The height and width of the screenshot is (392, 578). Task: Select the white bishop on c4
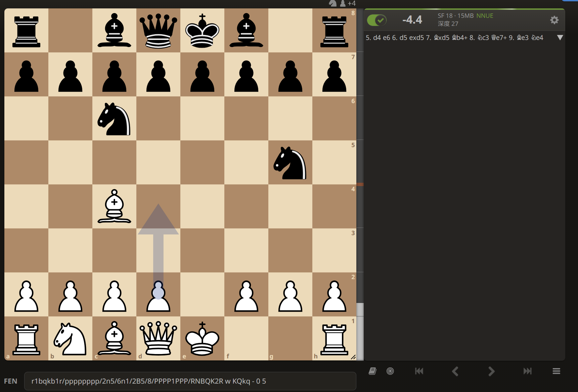pos(114,207)
